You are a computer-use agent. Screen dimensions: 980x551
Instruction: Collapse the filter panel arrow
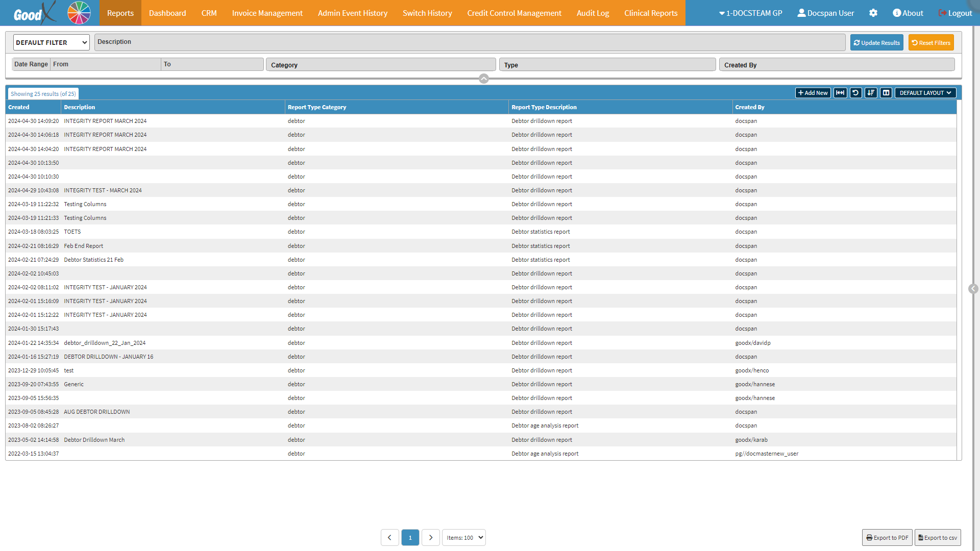(x=484, y=79)
